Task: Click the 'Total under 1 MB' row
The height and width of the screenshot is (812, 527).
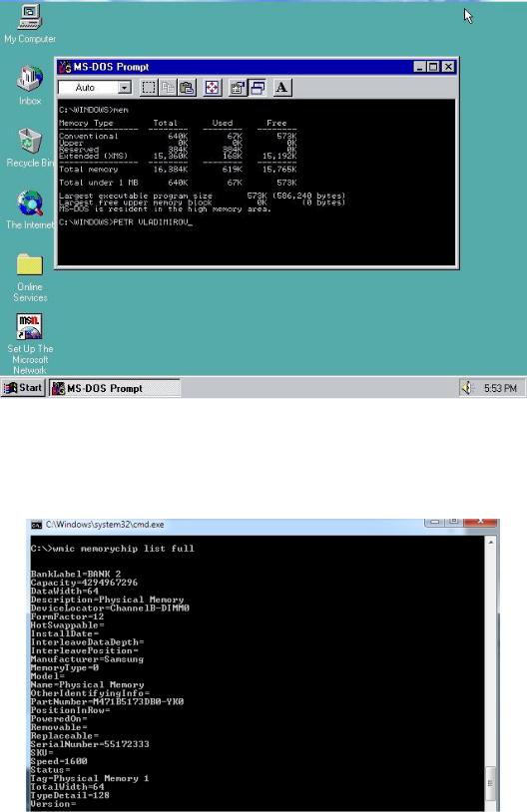Action: point(178,183)
